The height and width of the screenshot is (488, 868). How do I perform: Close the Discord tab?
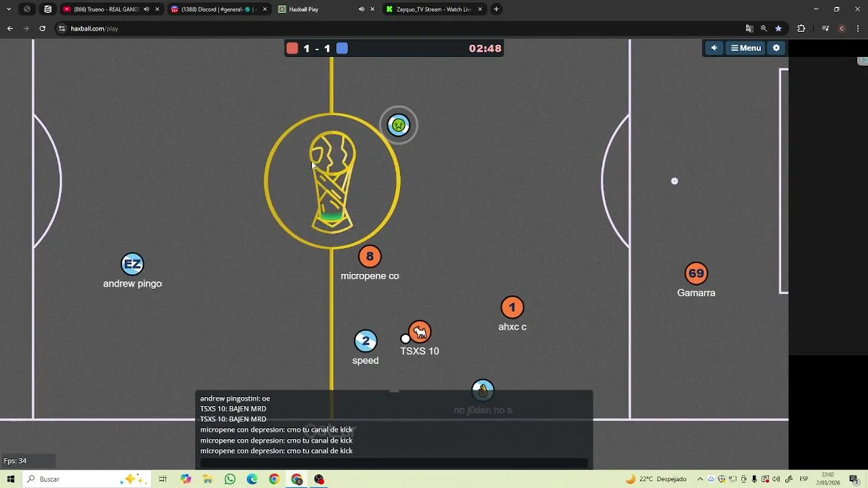(264, 9)
